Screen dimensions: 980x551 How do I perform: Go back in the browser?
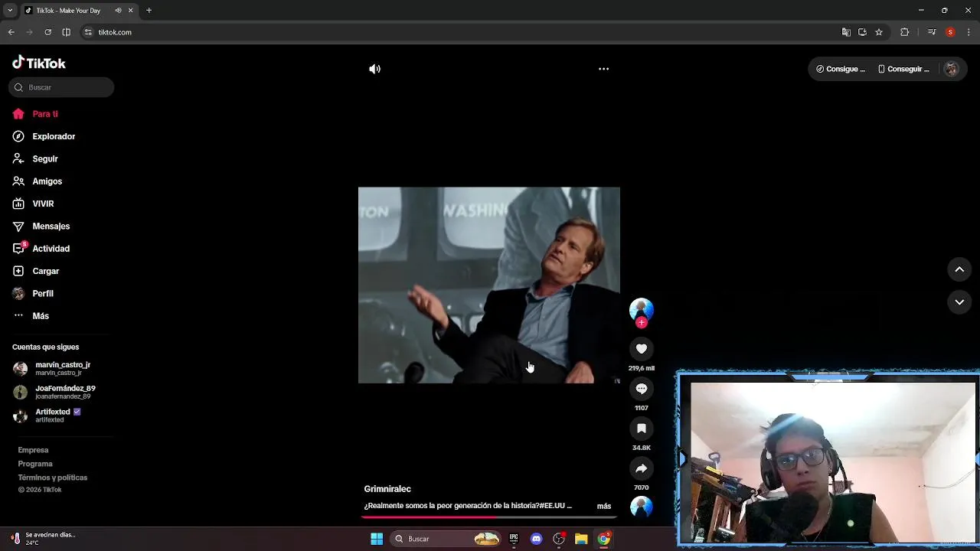pos(11,32)
